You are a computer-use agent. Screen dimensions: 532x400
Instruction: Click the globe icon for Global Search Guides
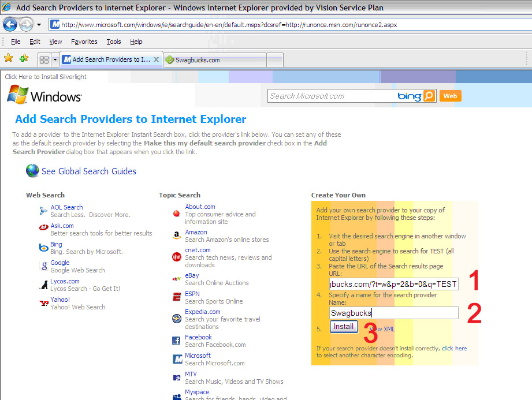pos(32,170)
